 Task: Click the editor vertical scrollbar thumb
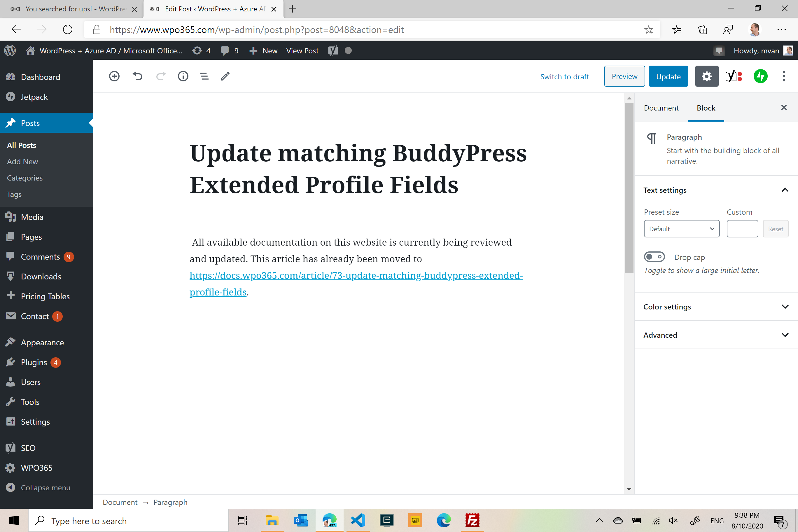point(629,188)
